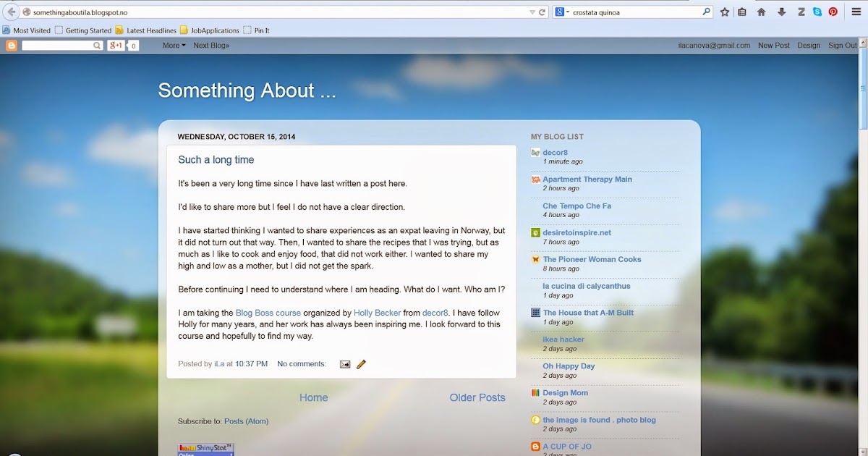Click The House that A-M Built favicon
Image resolution: width=868 pixels, height=456 pixels.
pos(535,313)
